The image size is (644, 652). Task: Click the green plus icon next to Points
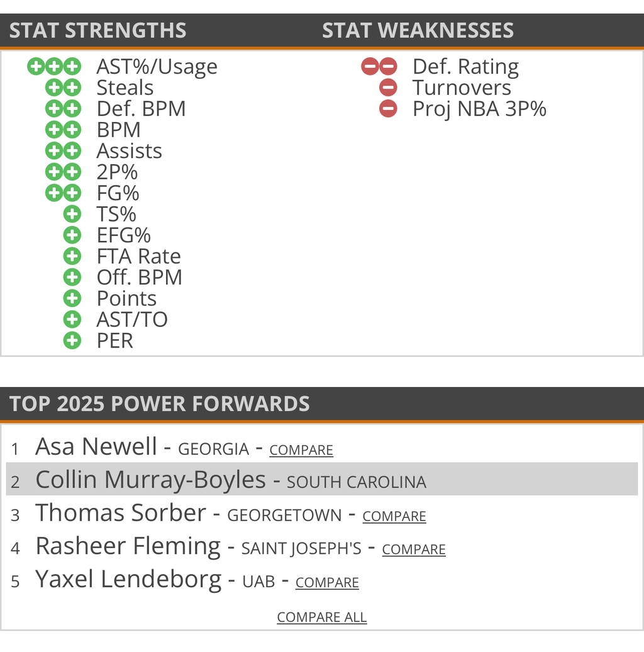pyautogui.click(x=72, y=298)
